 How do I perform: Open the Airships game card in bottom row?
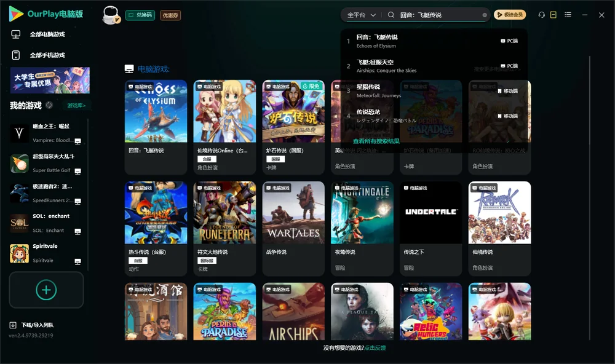293,312
